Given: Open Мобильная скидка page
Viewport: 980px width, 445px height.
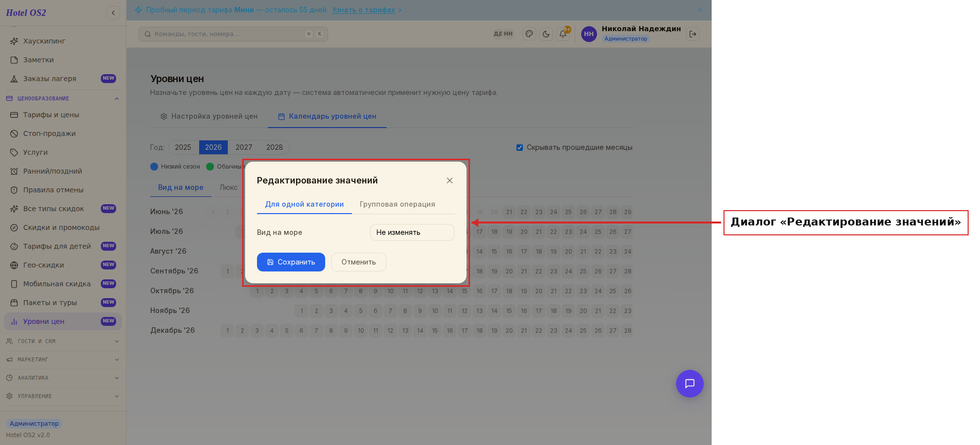Looking at the screenshot, I should (x=63, y=284).
